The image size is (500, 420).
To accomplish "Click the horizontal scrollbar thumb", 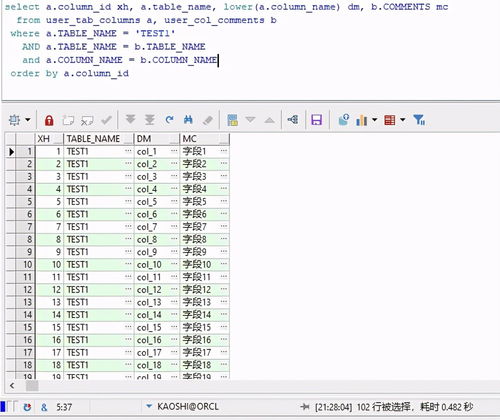I will (x=32, y=386).
